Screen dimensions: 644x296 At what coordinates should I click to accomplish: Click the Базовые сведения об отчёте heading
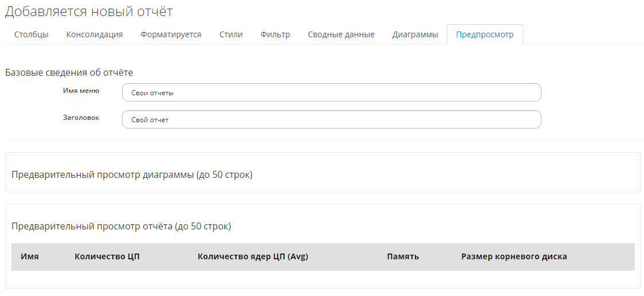[x=69, y=73]
